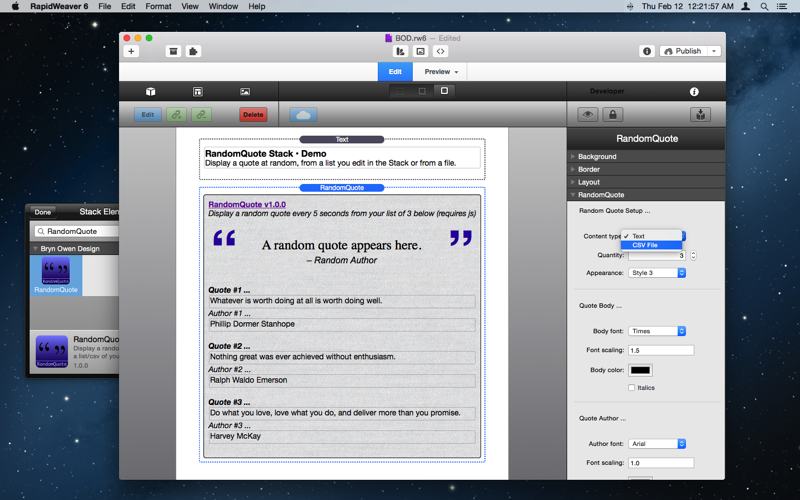The width and height of the screenshot is (800, 500).
Task: Select the Text stack title pill
Action: pyautogui.click(x=342, y=139)
